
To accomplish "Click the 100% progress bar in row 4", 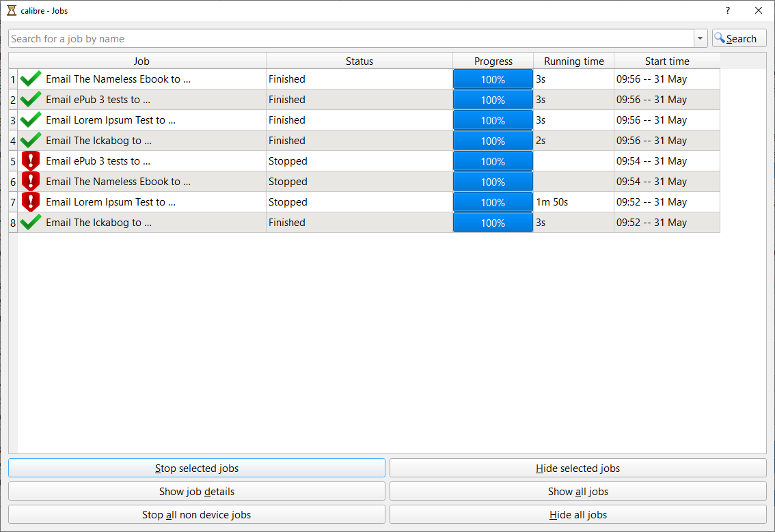I will (493, 140).
